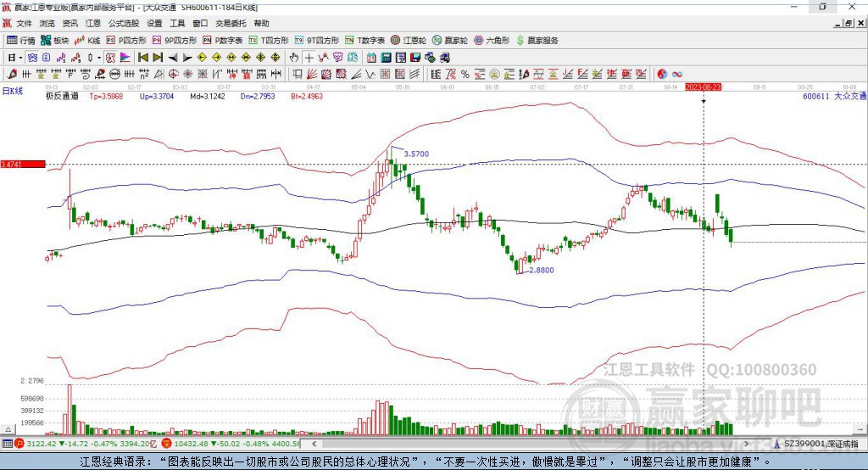The image size is (868, 470).
Task: Open the P四方形 tool
Action: pyautogui.click(x=126, y=41)
